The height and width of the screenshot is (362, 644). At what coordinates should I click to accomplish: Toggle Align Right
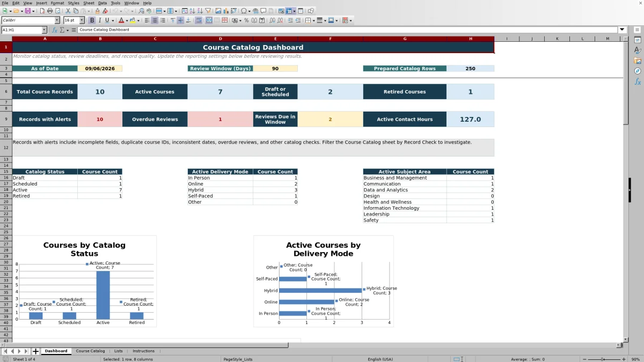(163, 20)
